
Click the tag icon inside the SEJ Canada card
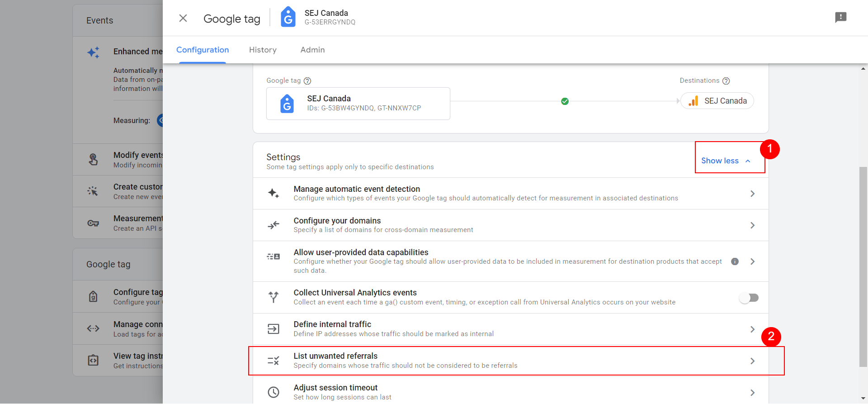287,104
